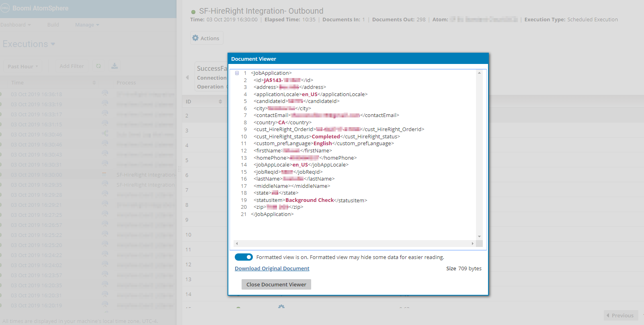Screen dimensions: 644x325
Task: Click the Previous page button
Action: (621, 315)
